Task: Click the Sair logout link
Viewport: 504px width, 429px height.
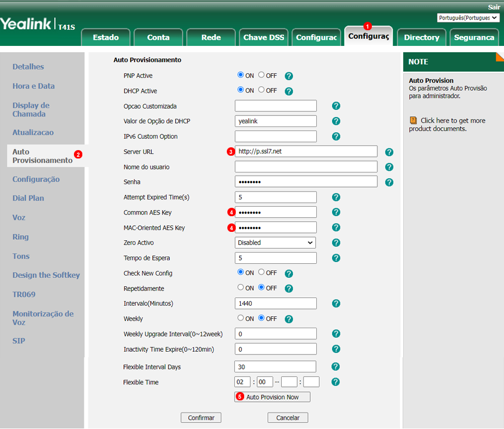Action: [x=494, y=7]
